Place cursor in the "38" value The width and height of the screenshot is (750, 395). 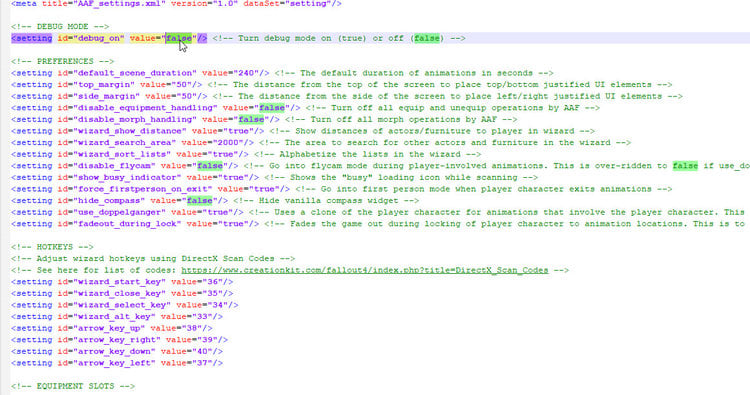coord(192,328)
